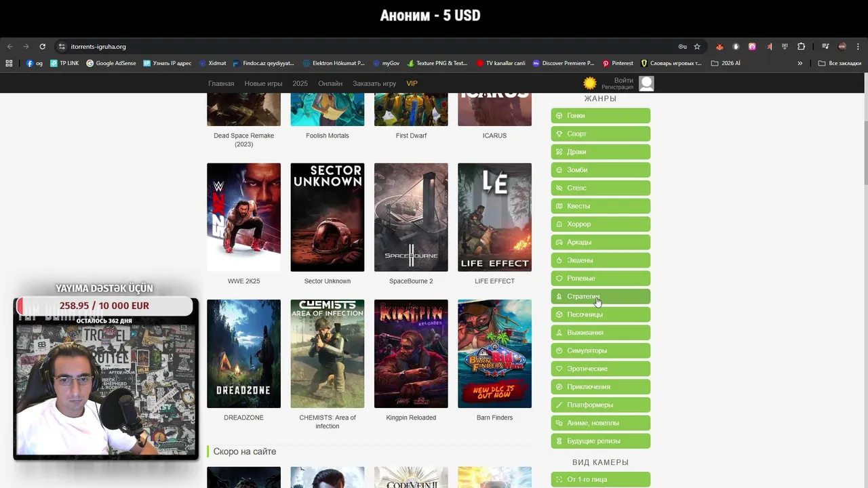Screen dimensions: 868x488
Task: Open the site information icon in address bar
Action: tap(62, 47)
